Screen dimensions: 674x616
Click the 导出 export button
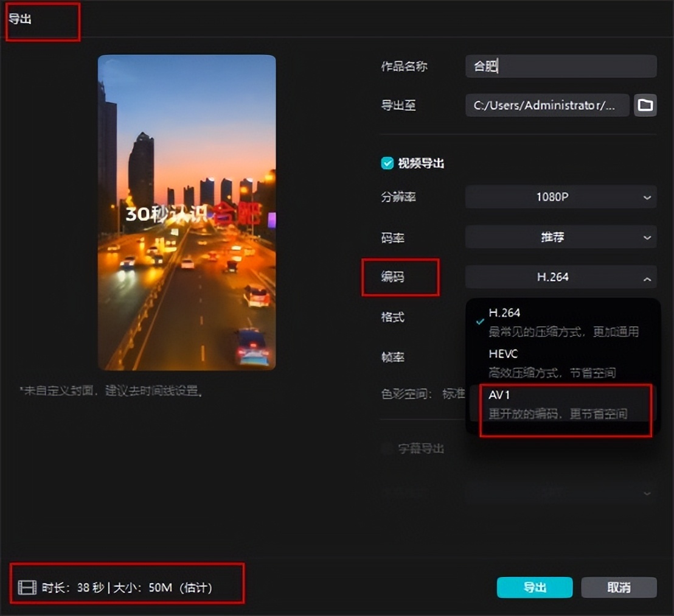tap(534, 587)
